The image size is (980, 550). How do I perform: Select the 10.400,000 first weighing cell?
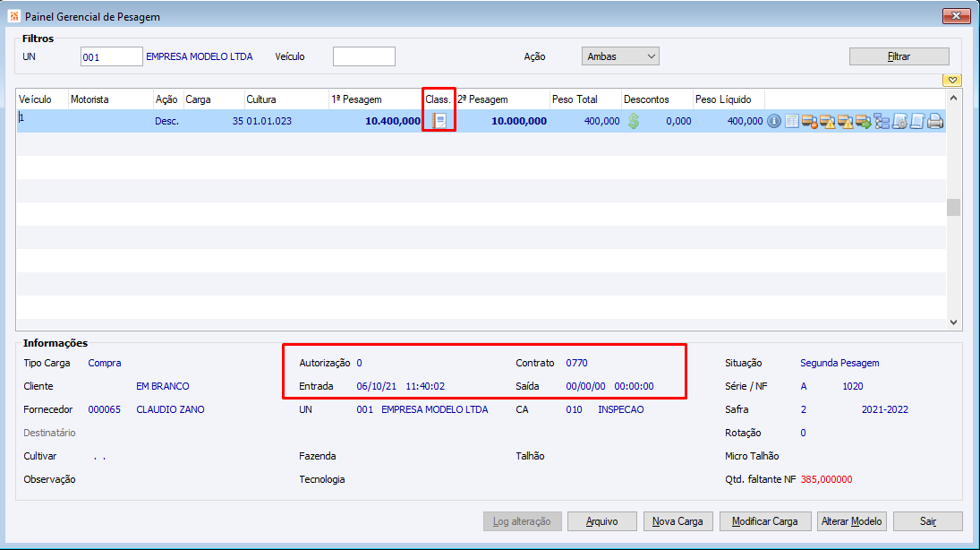(x=393, y=121)
